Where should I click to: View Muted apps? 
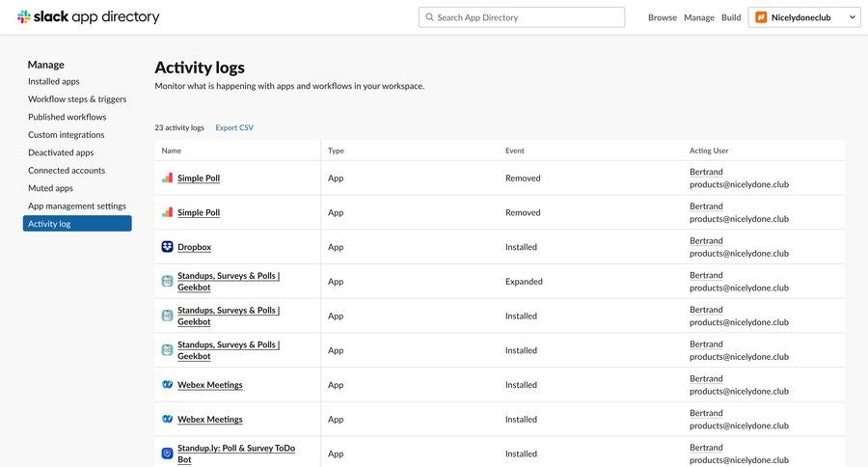tap(50, 188)
